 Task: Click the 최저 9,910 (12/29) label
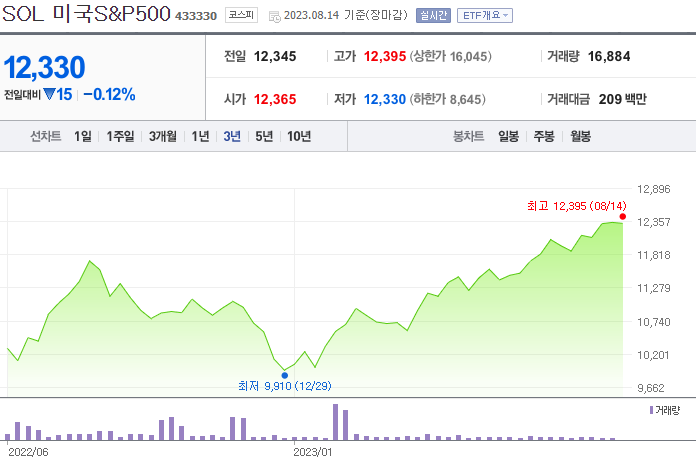[x=285, y=386]
